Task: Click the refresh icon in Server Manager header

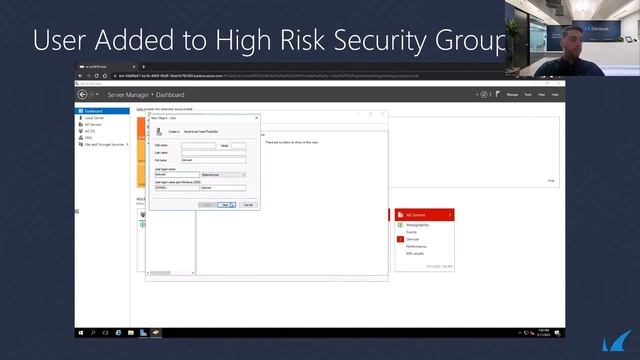Action: [484, 94]
